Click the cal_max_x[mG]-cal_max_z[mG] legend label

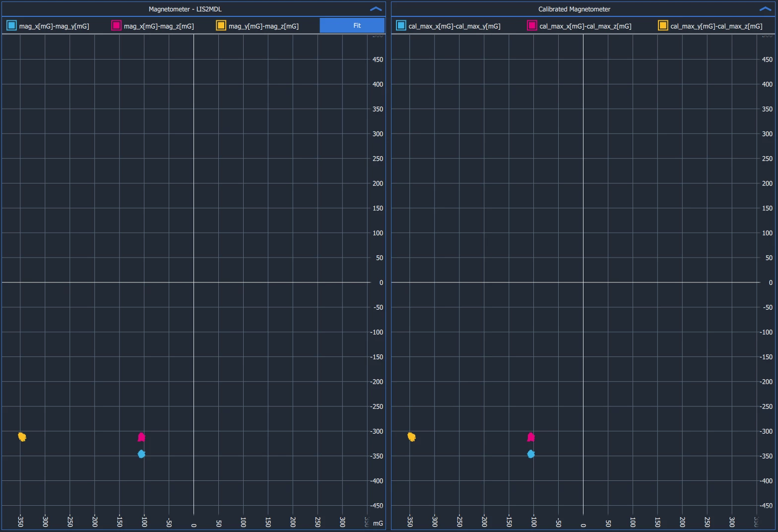(x=585, y=26)
